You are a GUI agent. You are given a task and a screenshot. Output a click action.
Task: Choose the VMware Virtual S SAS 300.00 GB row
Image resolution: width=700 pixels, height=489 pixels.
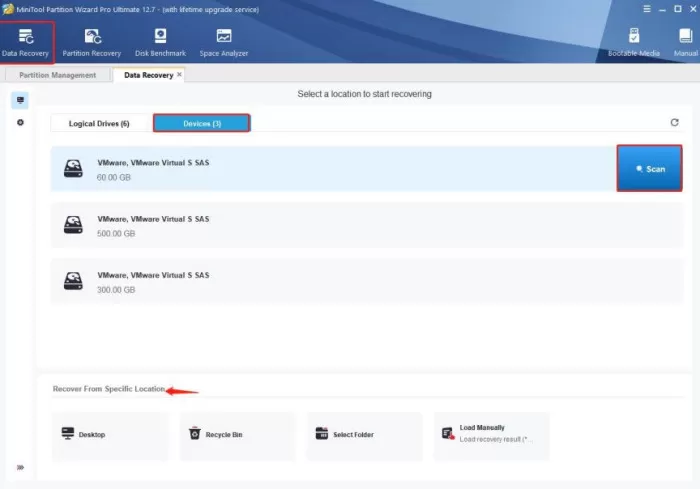pyautogui.click(x=367, y=282)
